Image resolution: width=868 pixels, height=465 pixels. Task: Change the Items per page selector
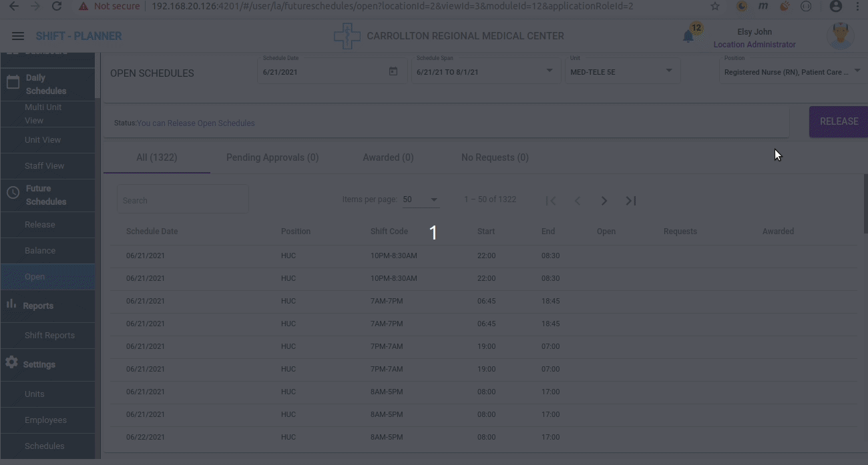click(x=421, y=199)
